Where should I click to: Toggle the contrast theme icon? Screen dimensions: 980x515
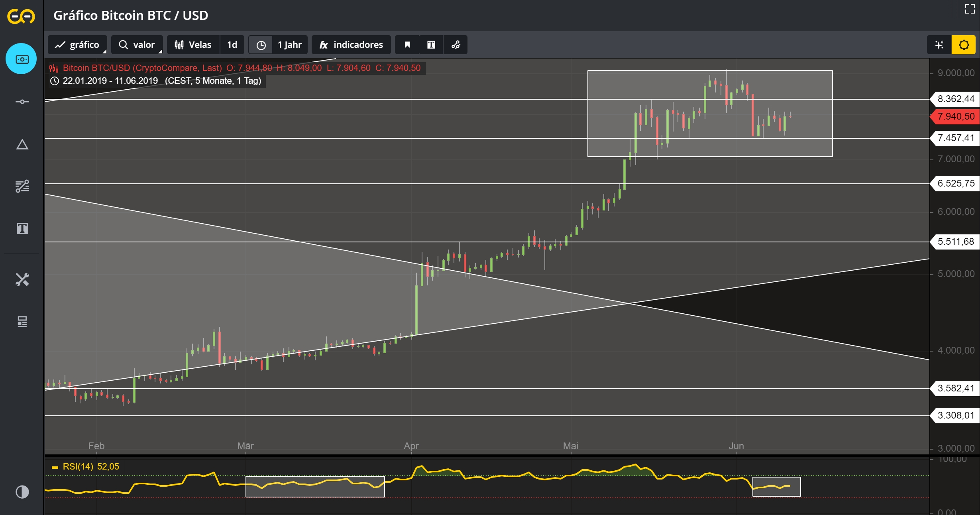pyautogui.click(x=22, y=492)
